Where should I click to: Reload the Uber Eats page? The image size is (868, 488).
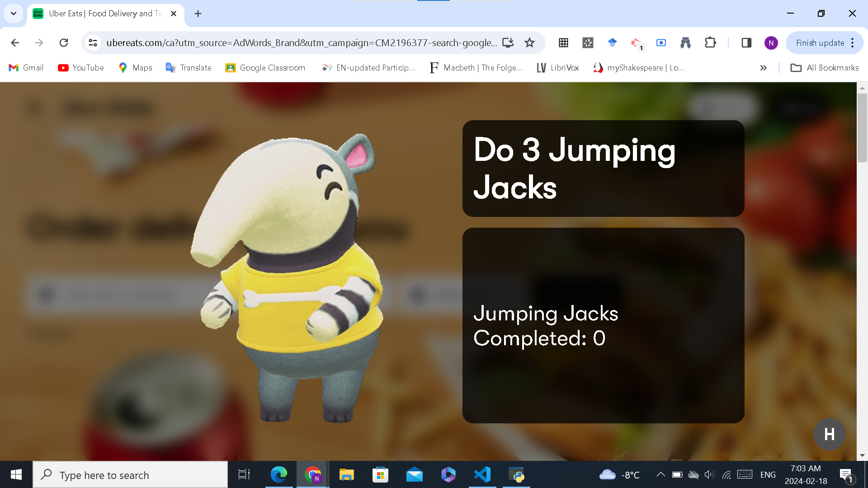[x=64, y=43]
